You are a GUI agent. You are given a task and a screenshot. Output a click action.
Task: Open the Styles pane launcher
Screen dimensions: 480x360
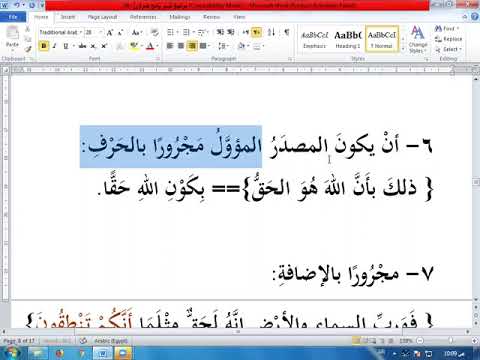point(426,59)
